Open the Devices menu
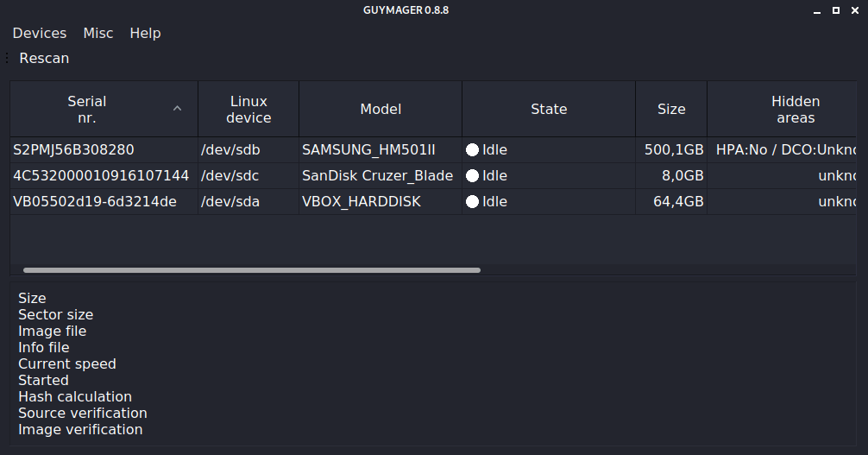 click(x=40, y=33)
